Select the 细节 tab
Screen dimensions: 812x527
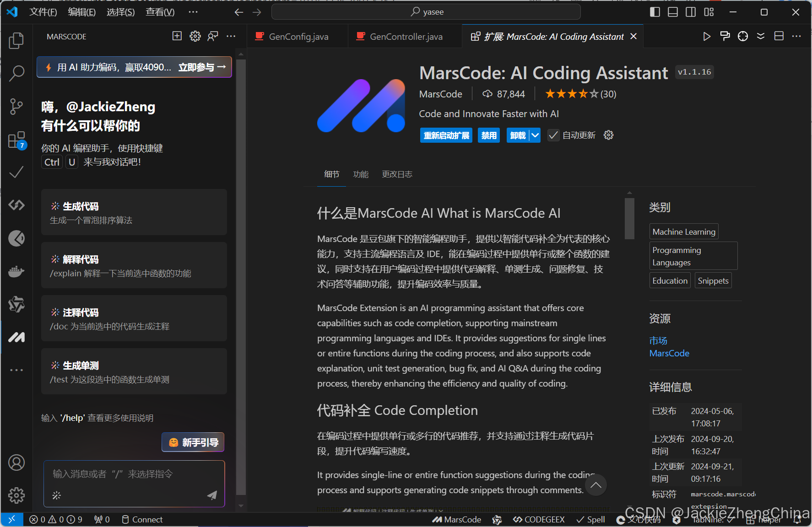[x=332, y=174]
